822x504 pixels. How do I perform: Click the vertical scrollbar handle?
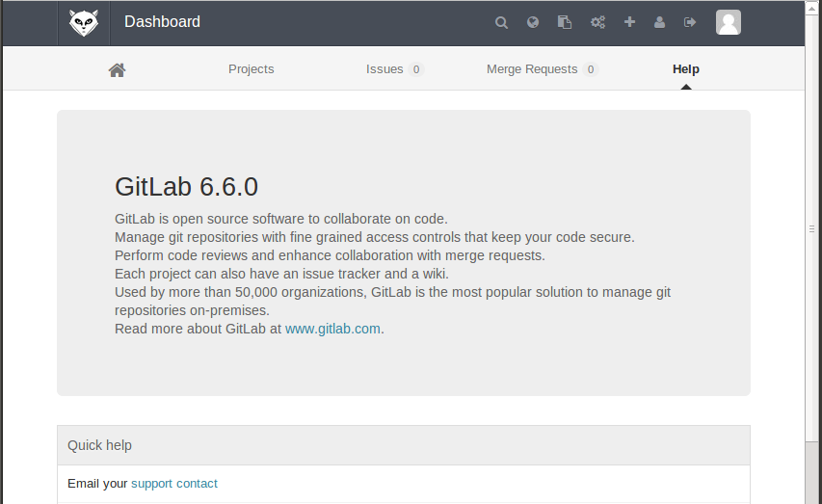point(811,228)
